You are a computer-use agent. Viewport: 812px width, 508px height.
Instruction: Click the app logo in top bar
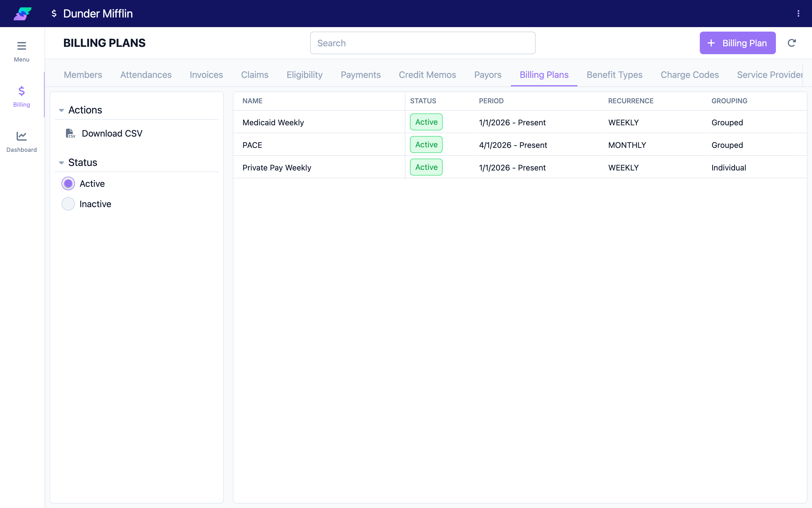[x=23, y=14]
